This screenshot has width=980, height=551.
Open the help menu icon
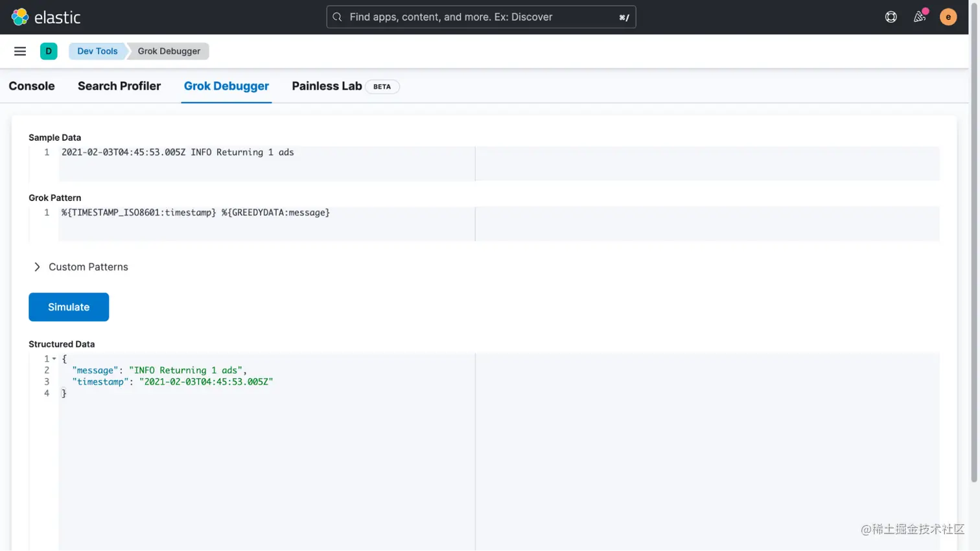(x=891, y=17)
